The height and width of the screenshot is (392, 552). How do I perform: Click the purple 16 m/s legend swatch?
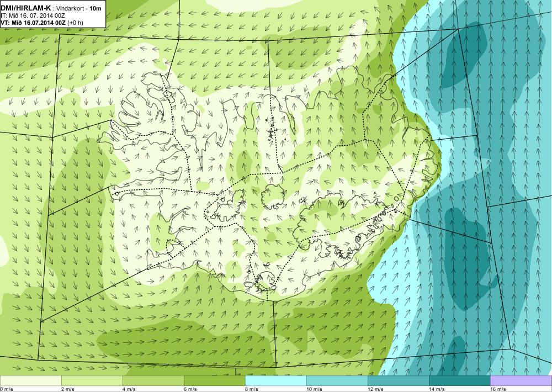[521, 381]
